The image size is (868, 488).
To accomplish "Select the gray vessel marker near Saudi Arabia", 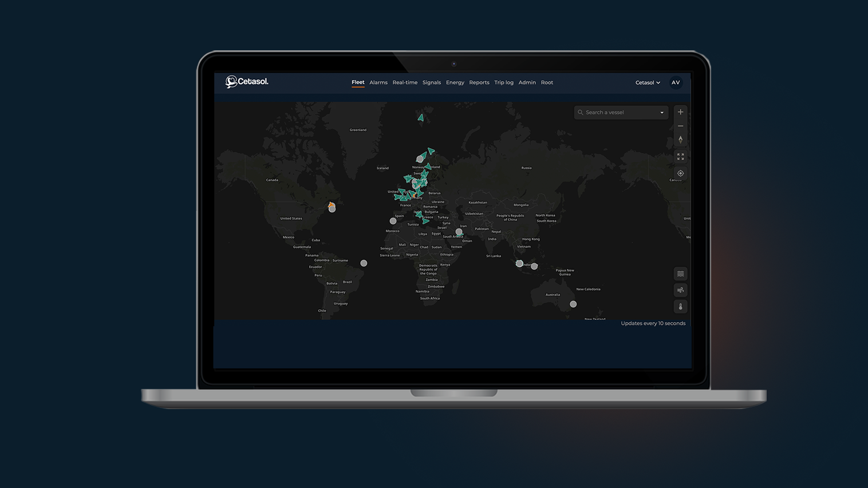I will click(459, 232).
